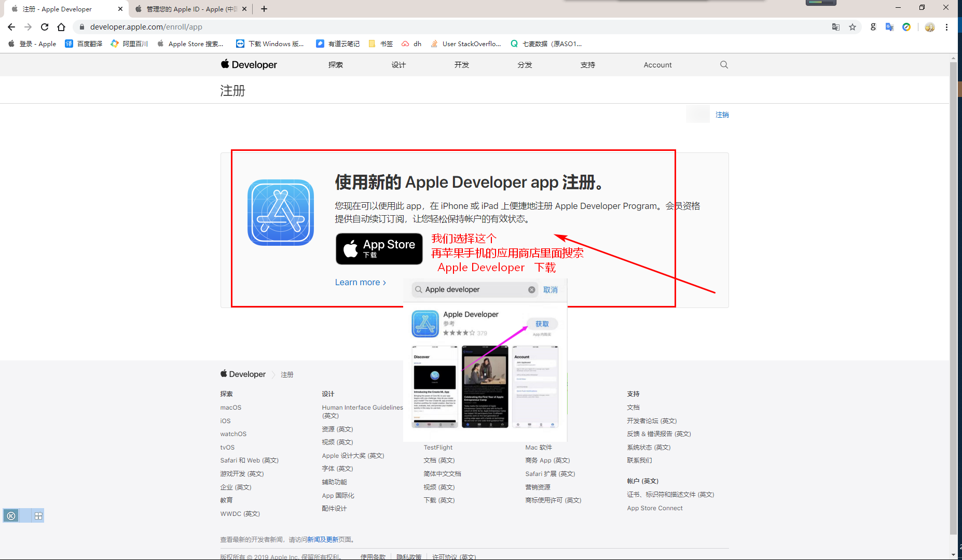Open 百度翻译 bookmark
The width and height of the screenshot is (962, 560).
(x=84, y=44)
